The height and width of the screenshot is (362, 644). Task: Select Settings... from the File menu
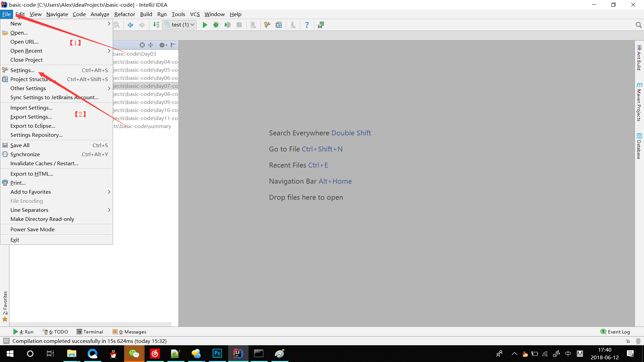click(22, 70)
